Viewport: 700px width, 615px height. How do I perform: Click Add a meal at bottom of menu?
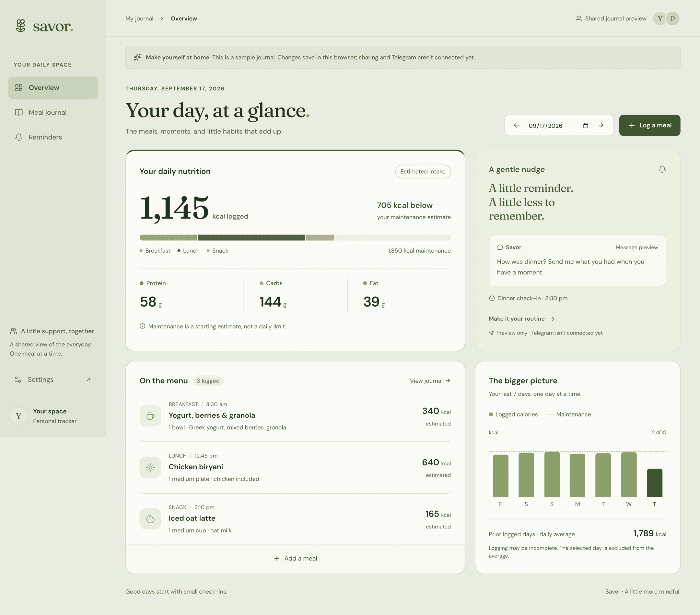[x=296, y=558]
